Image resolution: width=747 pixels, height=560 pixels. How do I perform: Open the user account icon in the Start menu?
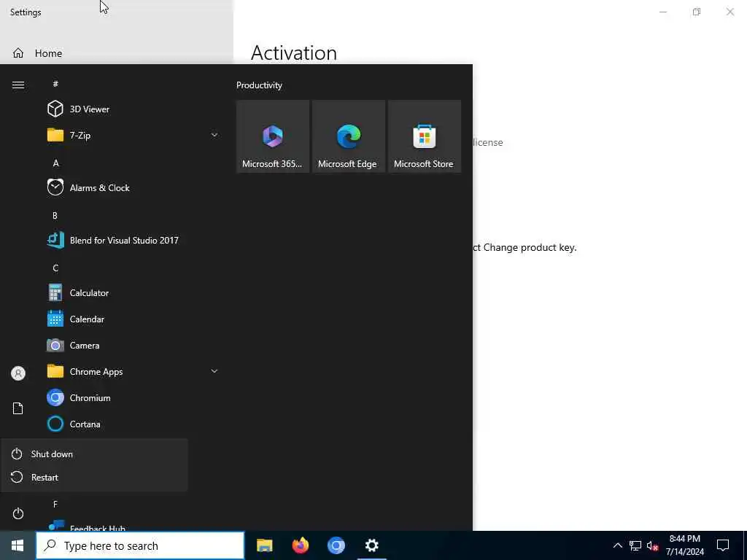[x=18, y=373]
